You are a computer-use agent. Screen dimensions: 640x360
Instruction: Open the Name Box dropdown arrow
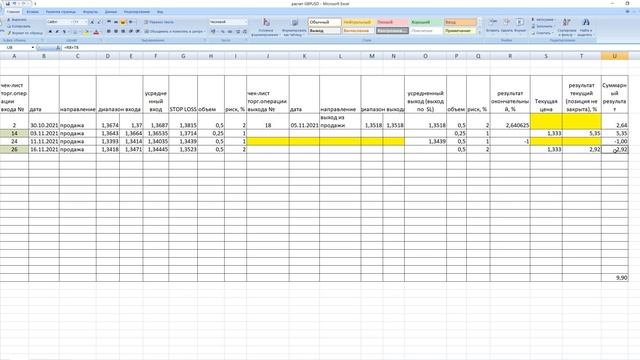click(x=33, y=47)
